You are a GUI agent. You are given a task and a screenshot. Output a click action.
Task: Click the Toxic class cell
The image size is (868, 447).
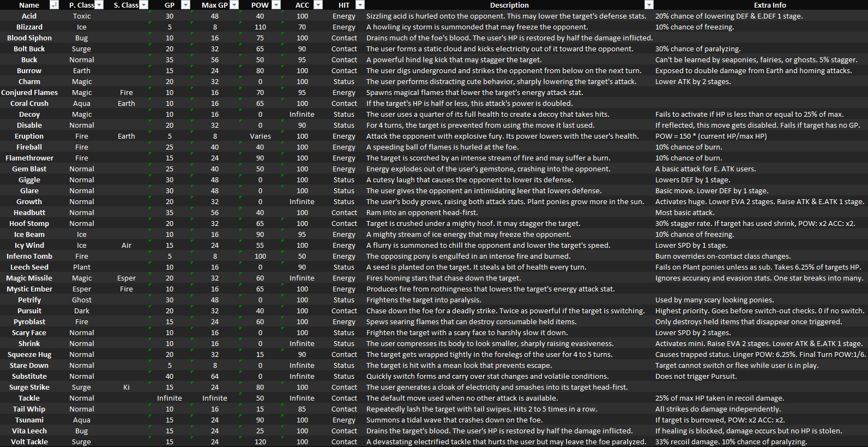pyautogui.click(x=82, y=16)
